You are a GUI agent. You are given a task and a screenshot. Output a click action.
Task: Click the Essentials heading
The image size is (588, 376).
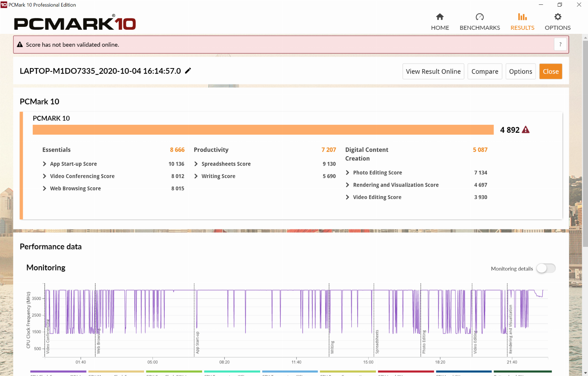[x=56, y=150]
